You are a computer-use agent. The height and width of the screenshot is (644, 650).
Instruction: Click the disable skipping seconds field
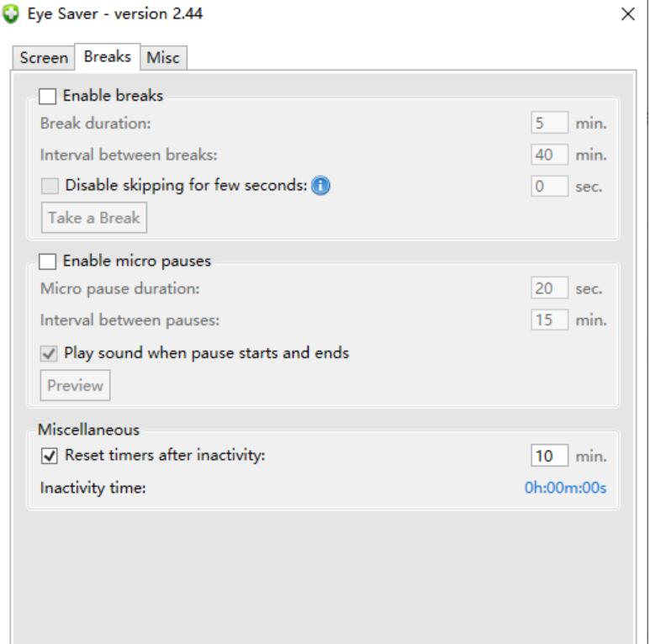[549, 187]
